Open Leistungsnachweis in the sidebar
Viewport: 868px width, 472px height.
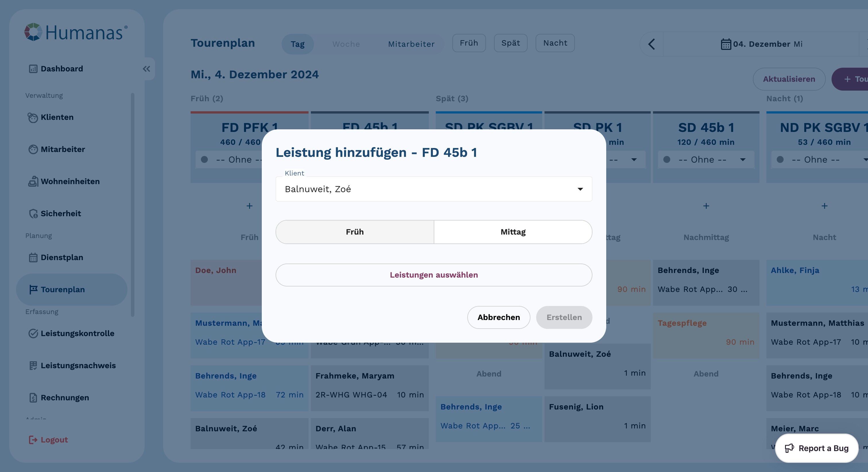coord(78,365)
